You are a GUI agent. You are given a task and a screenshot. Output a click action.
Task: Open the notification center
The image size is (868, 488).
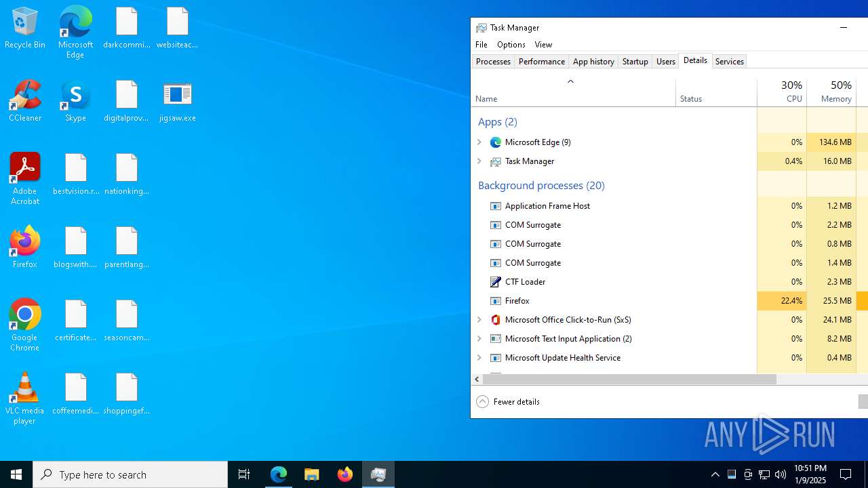[846, 474]
